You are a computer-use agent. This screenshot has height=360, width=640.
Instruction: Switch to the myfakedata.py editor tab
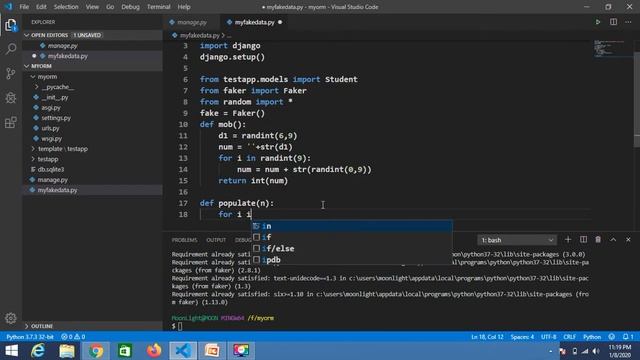tap(254, 22)
